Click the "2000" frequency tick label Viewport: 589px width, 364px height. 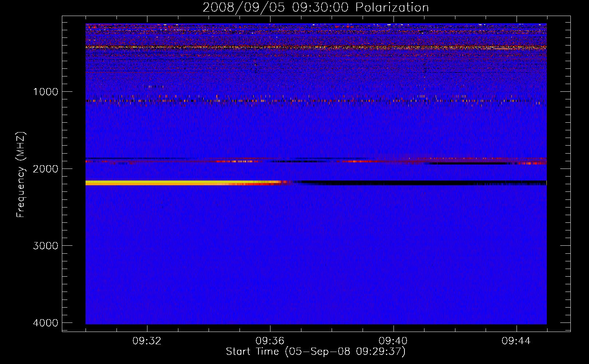(x=46, y=169)
